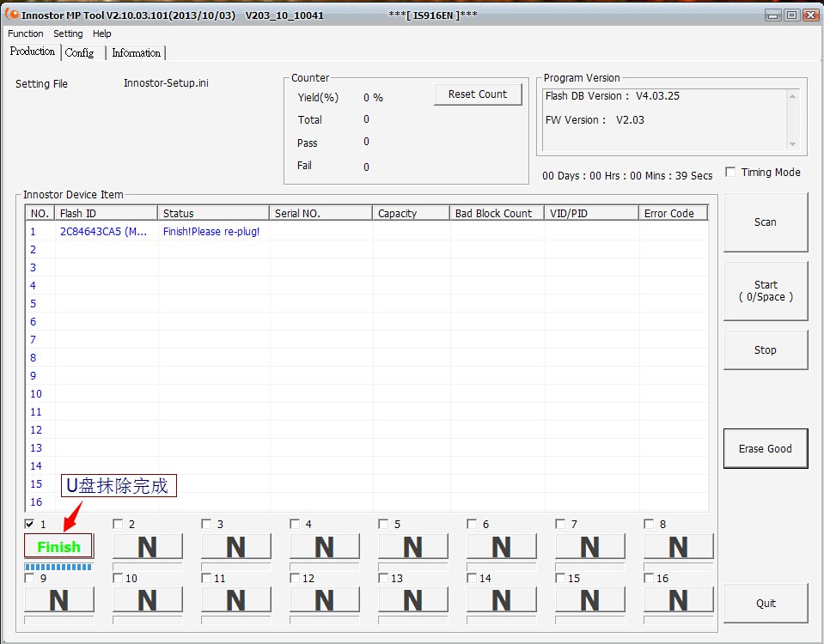The height and width of the screenshot is (644, 824).
Task: Sort by the Serial NO. column header
Action: (x=320, y=213)
